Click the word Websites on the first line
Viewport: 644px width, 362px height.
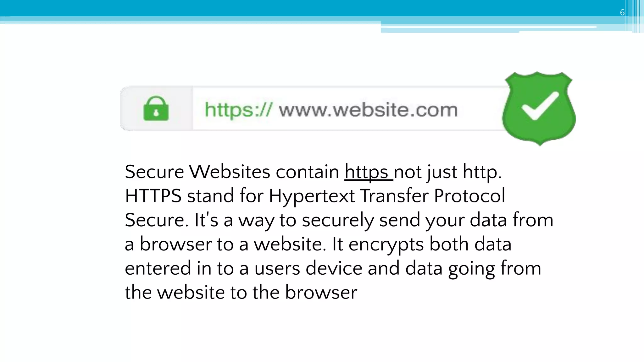(230, 172)
